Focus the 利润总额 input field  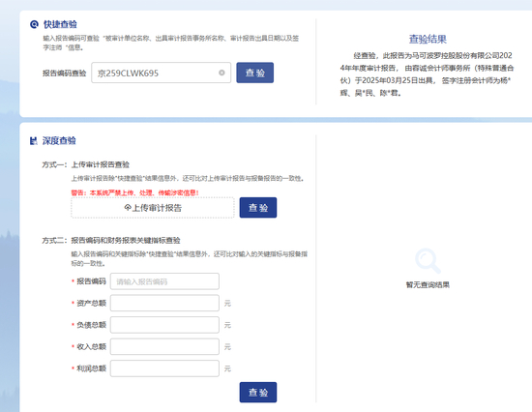(164, 368)
